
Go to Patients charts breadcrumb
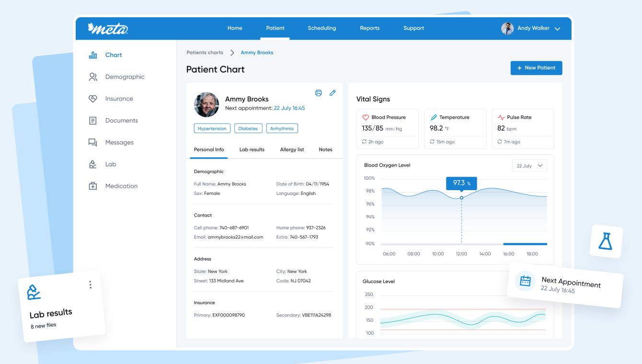pyautogui.click(x=205, y=53)
